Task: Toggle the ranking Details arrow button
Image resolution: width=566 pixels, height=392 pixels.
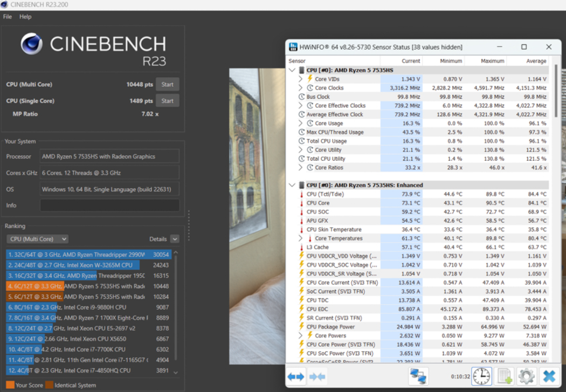Action: click(174, 239)
